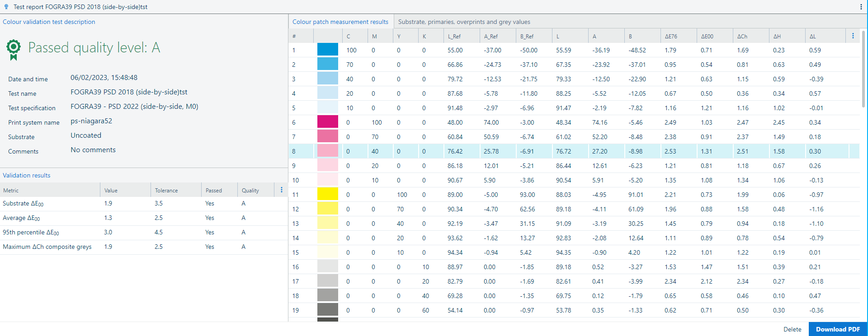Click the Metric column header in Validation results
This screenshot has height=336, width=868.
tap(11, 191)
